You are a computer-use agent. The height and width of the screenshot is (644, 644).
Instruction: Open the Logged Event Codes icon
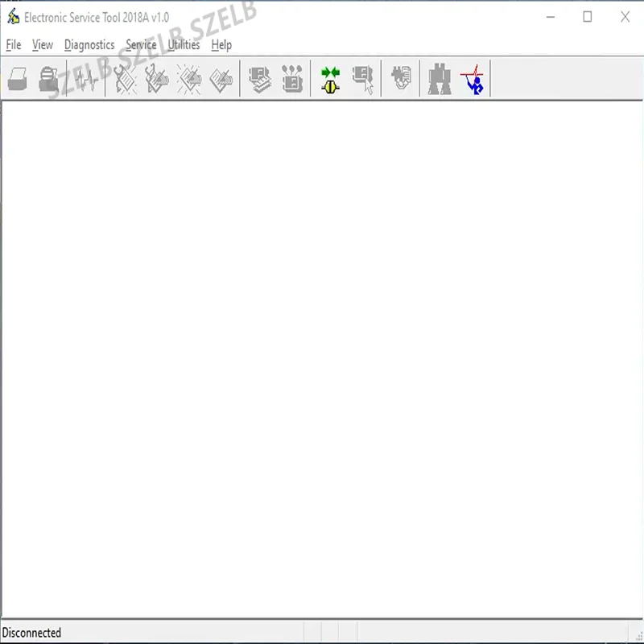coord(221,80)
